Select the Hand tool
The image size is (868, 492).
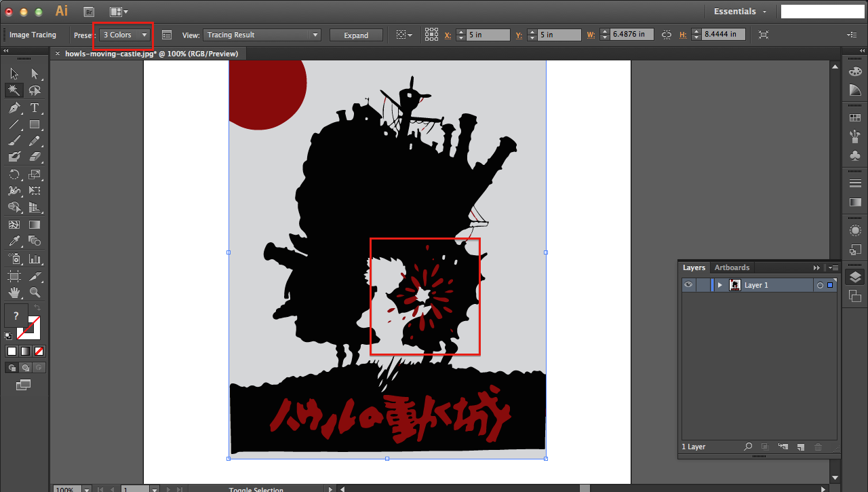coord(14,292)
